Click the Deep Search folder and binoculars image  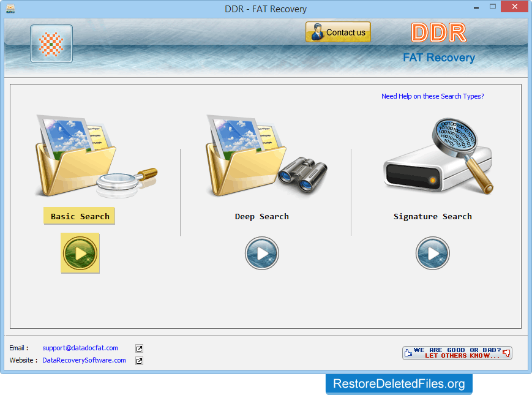click(x=267, y=155)
